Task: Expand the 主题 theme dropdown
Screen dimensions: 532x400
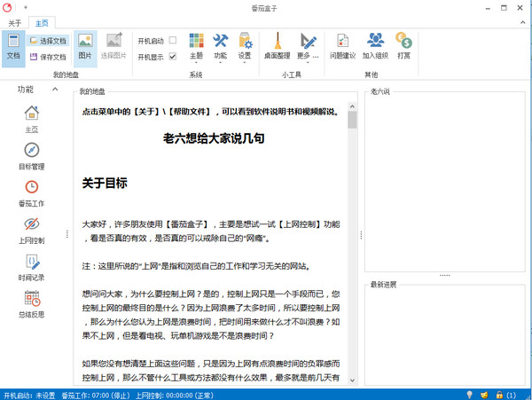Action: (x=196, y=47)
